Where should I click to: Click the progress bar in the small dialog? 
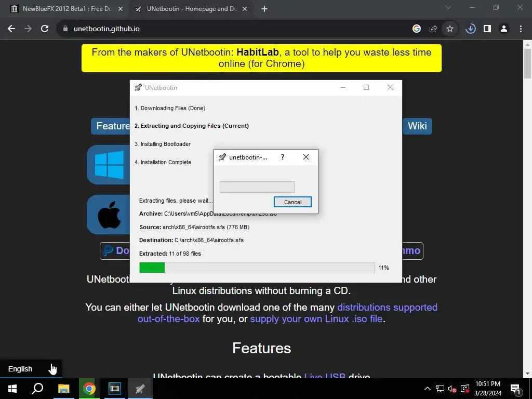[257, 187]
